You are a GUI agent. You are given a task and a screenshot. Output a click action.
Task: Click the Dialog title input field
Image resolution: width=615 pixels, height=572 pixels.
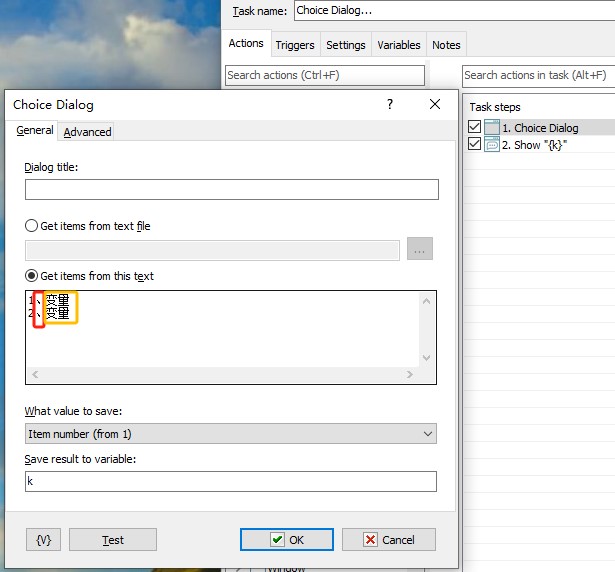pyautogui.click(x=231, y=190)
